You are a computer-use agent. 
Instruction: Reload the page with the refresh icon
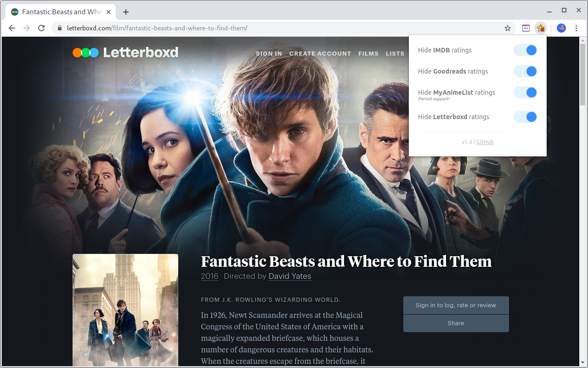coord(41,28)
